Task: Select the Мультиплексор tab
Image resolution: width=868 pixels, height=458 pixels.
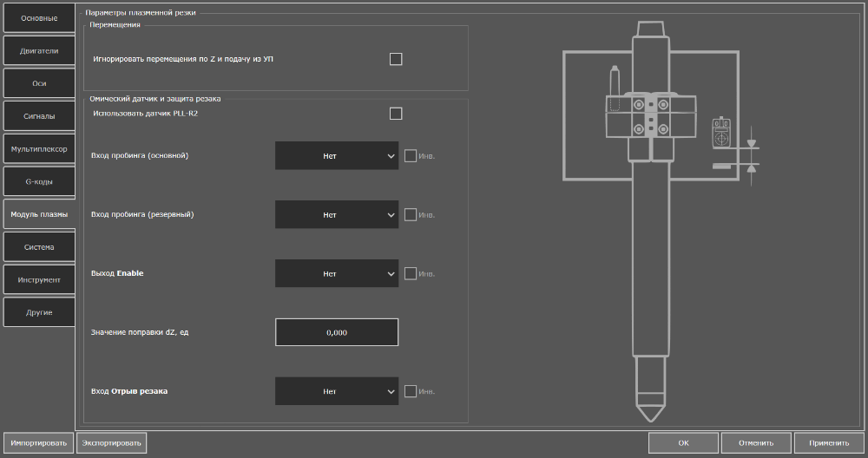Action: (x=38, y=149)
